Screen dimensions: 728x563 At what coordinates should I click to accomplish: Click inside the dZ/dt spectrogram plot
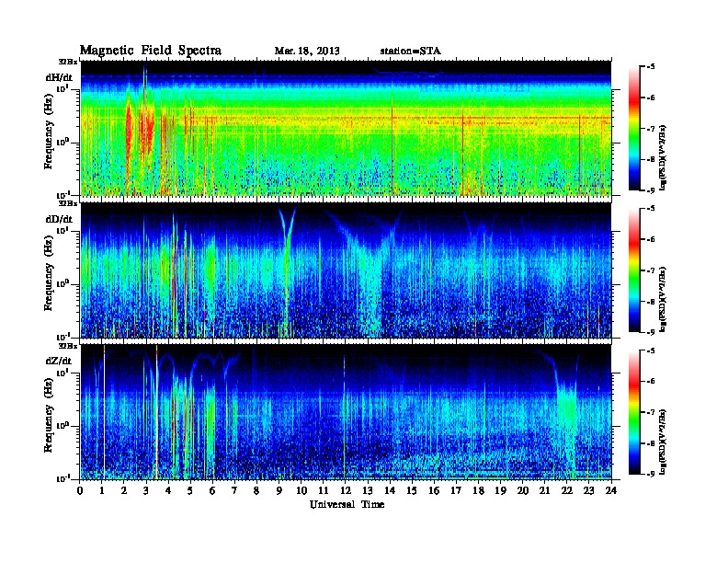pyautogui.click(x=346, y=412)
